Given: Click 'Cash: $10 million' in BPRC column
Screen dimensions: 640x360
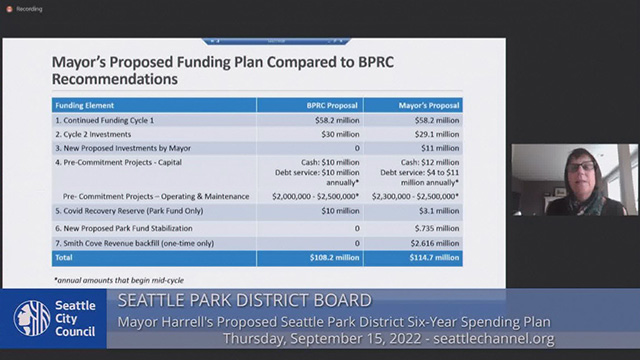Looking at the screenshot, I should click(x=330, y=162).
